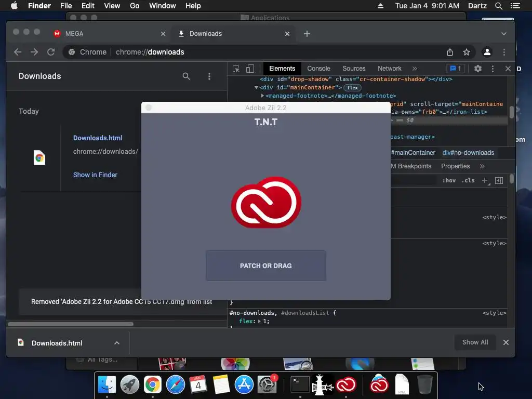Open the Properties pane tab
This screenshot has width=532, height=399.
tap(455, 166)
